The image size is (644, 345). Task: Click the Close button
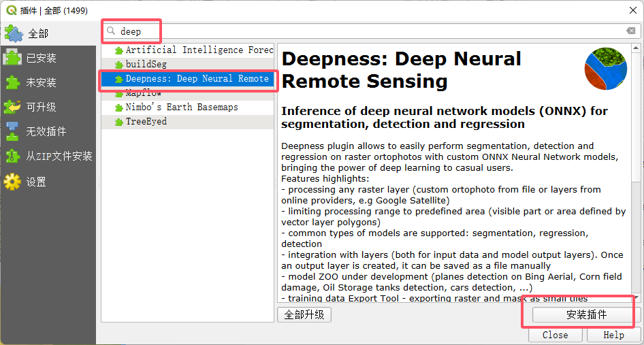click(556, 335)
